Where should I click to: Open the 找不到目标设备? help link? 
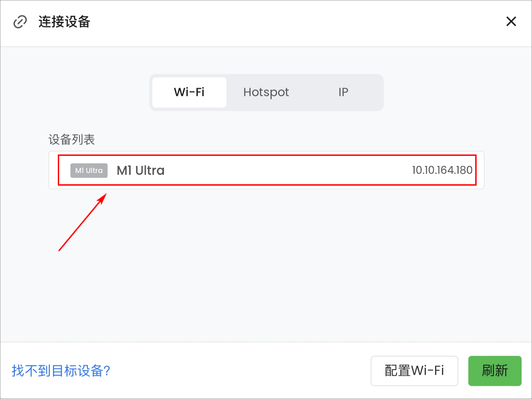61,371
